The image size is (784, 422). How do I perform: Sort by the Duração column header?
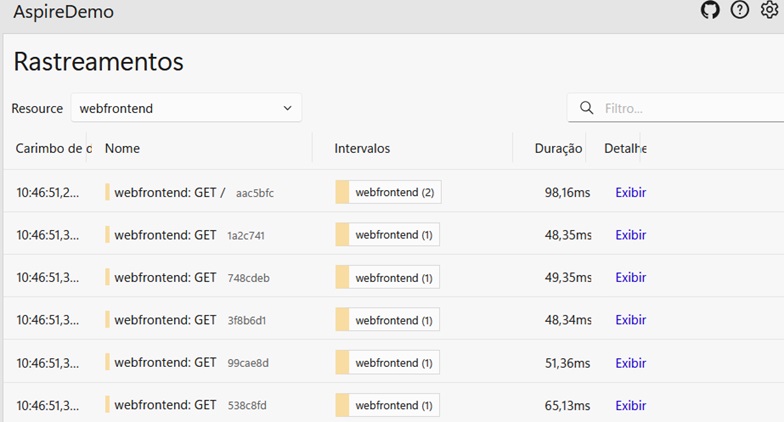click(x=558, y=148)
